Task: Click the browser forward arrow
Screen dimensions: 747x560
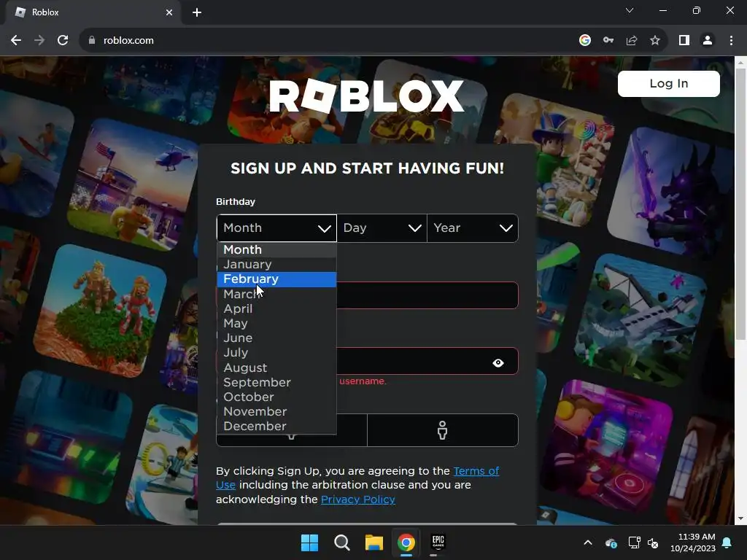Action: 39,41
